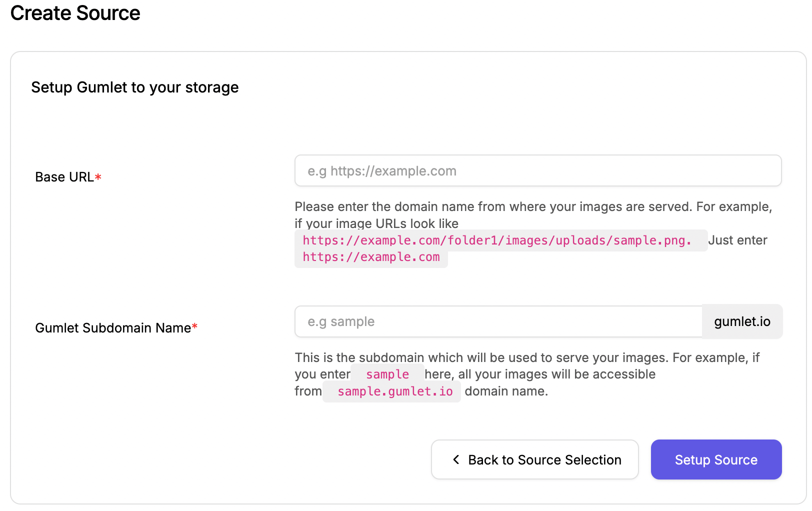
Task: Click the Base URL label
Action: [64, 177]
